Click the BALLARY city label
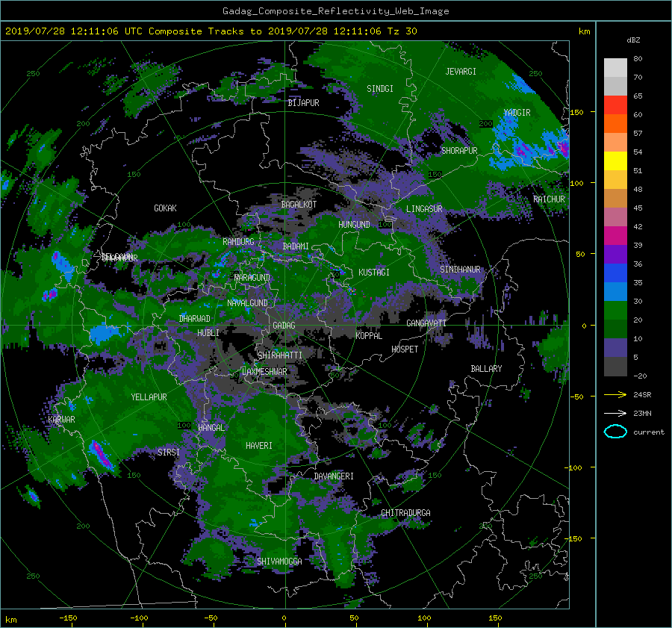The image size is (672, 628). [486, 369]
